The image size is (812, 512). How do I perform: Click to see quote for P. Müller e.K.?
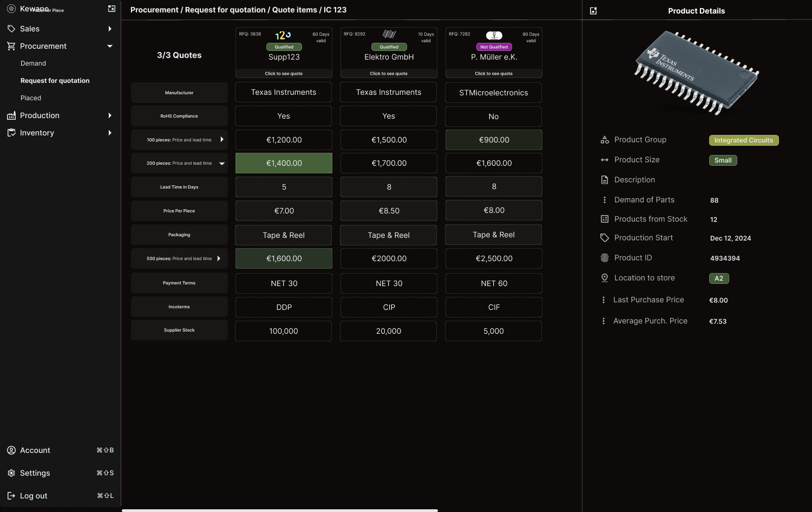click(494, 74)
